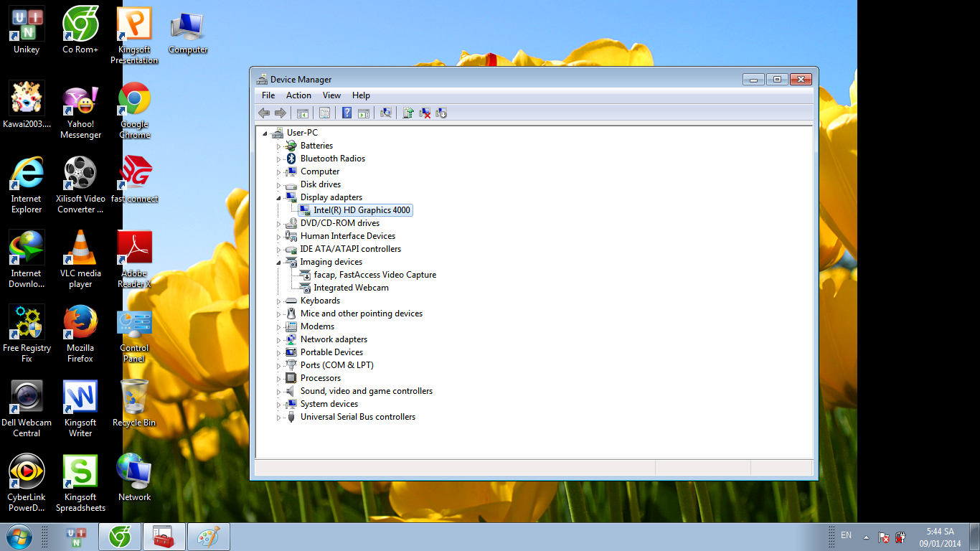Select Intel(R) HD Graphics 4000 device

point(355,210)
